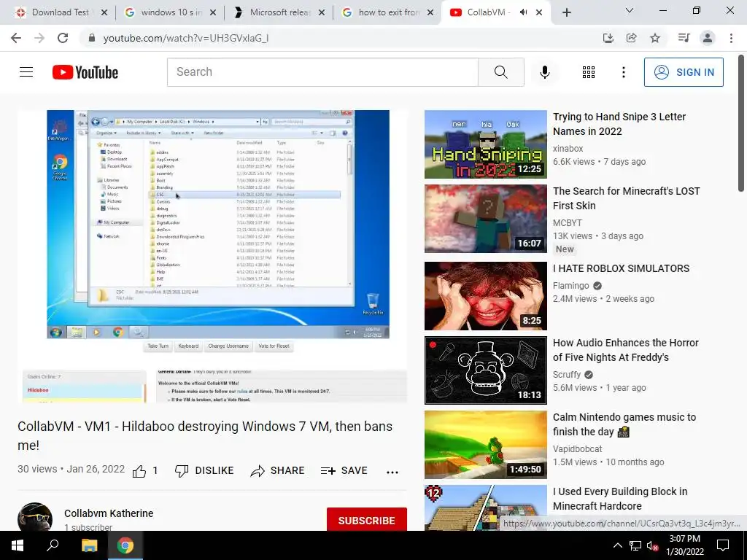Close the CollabVM tab

click(x=539, y=12)
